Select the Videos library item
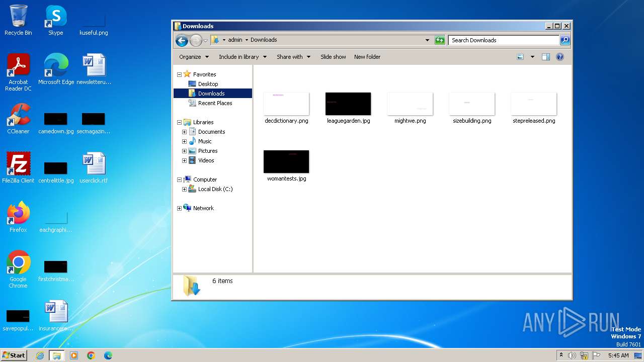 coord(206,160)
